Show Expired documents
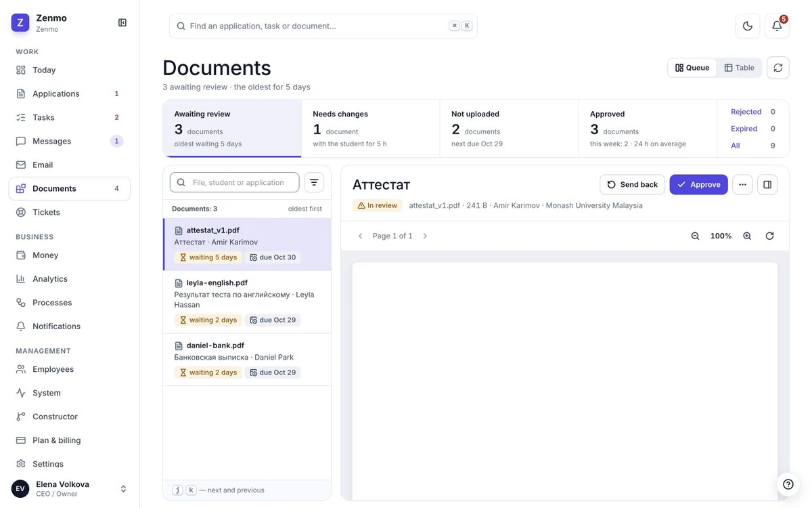This screenshot has height=508, width=812. pyautogui.click(x=753, y=129)
